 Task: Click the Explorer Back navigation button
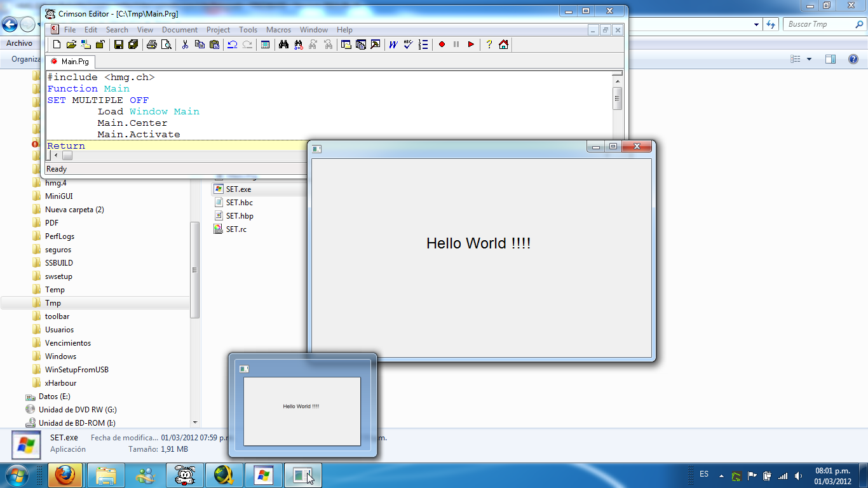(10, 24)
